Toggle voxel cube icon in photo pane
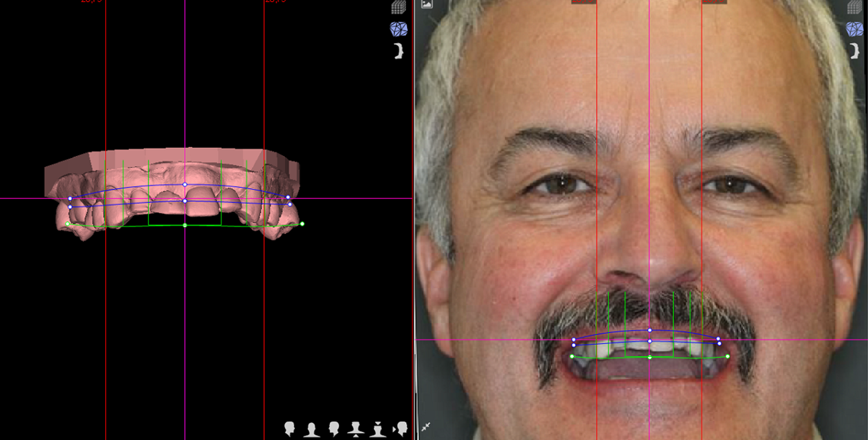 tap(854, 7)
